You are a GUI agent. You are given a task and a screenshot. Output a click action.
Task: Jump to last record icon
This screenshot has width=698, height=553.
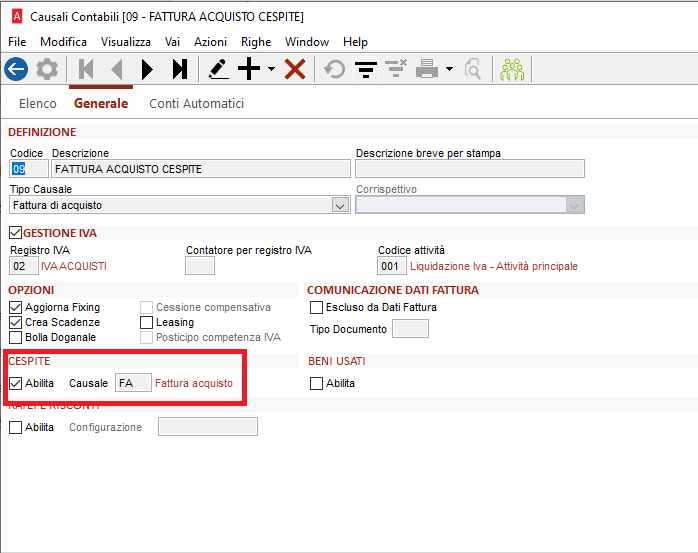point(180,69)
